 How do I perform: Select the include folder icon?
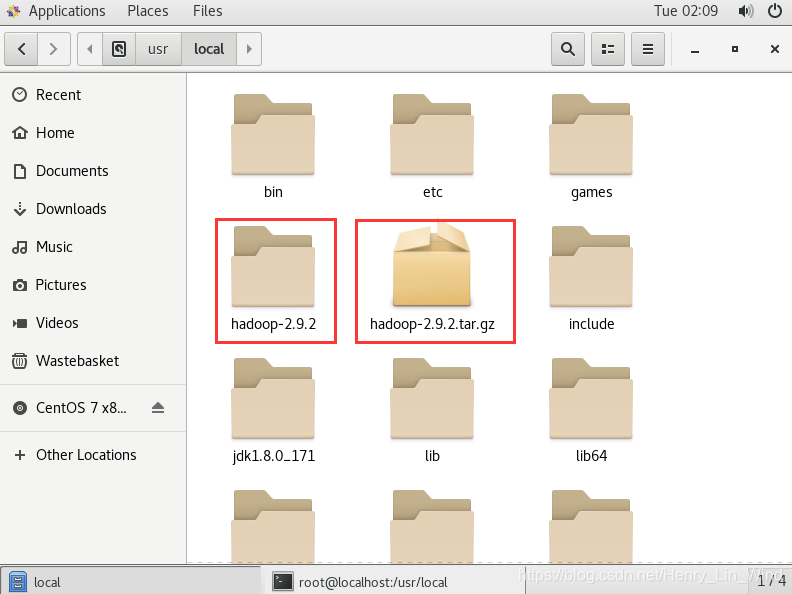[591, 267]
